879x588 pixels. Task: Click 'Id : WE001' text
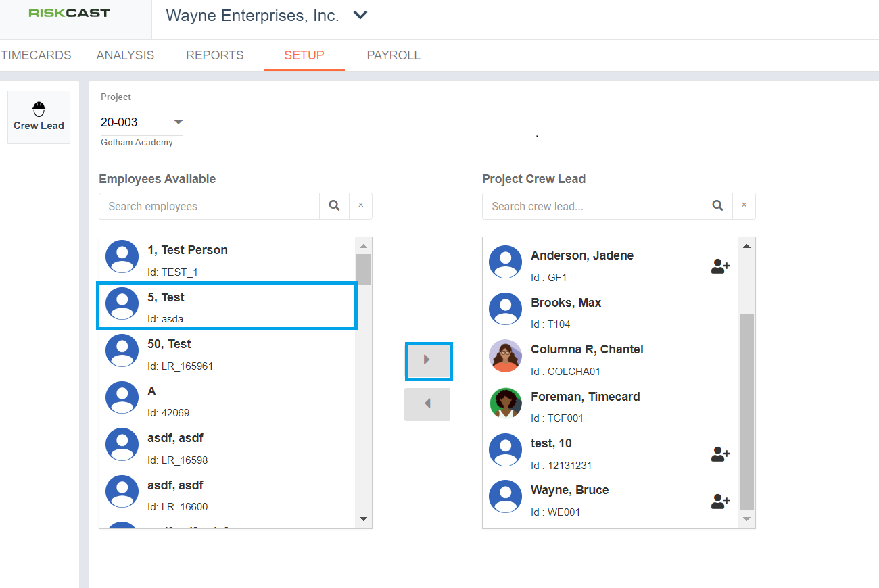[555, 512]
